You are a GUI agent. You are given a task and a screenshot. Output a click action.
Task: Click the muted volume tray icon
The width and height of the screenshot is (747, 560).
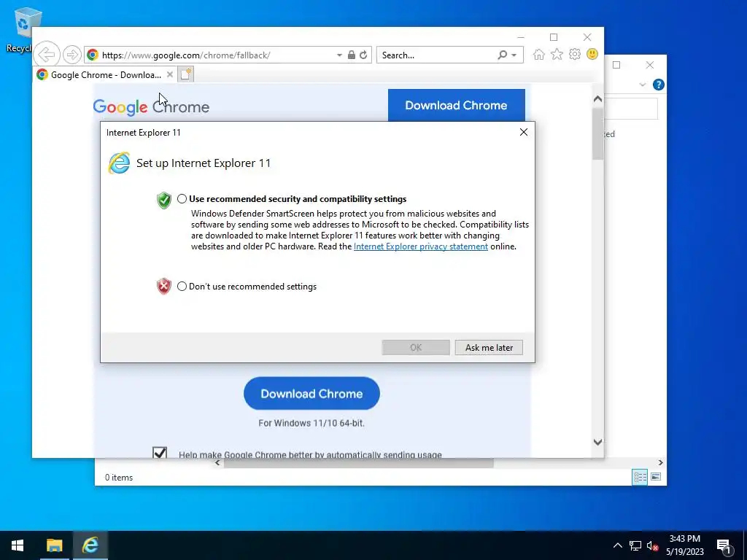653,545
